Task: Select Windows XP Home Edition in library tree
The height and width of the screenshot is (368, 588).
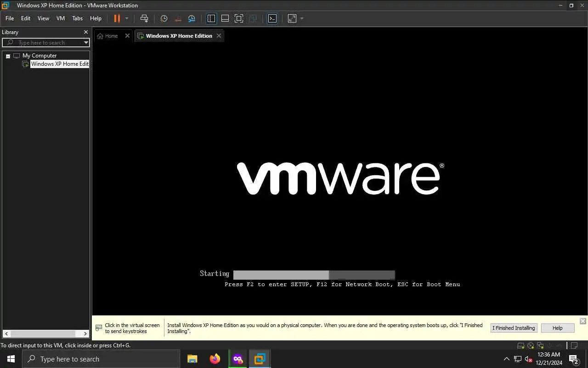Action: click(x=59, y=64)
